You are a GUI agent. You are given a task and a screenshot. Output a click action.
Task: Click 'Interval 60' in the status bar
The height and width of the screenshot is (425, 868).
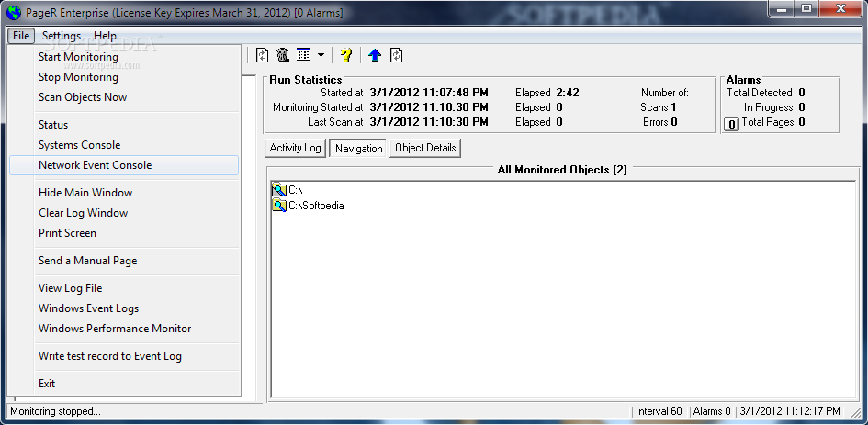coord(659,411)
